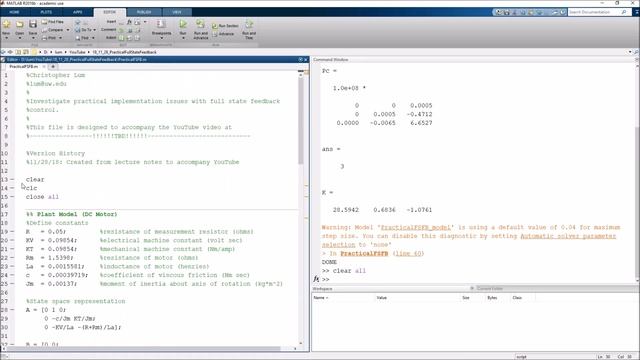Image resolution: width=640 pixels, height=360 pixels.
Task: Click the forward navigation arrow in address bar
Action: coord(10,52)
